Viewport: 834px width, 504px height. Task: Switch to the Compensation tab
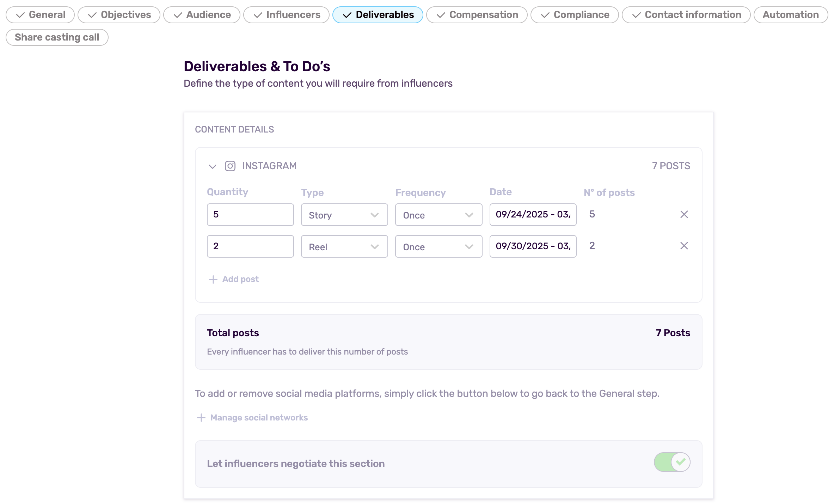477,15
